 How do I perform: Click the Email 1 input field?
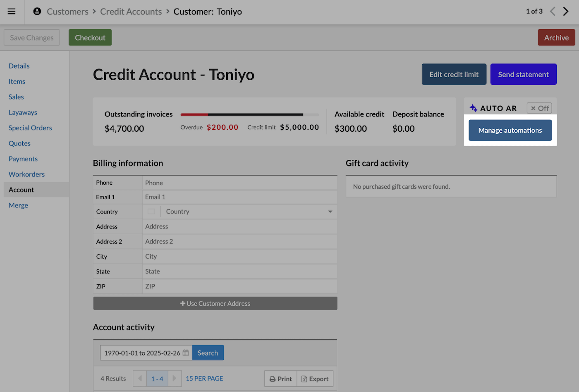(239, 197)
